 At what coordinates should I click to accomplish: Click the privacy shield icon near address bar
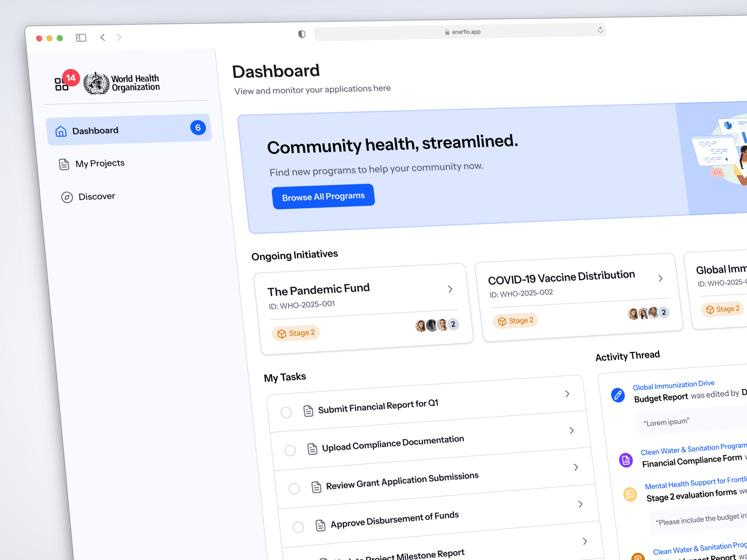click(302, 34)
